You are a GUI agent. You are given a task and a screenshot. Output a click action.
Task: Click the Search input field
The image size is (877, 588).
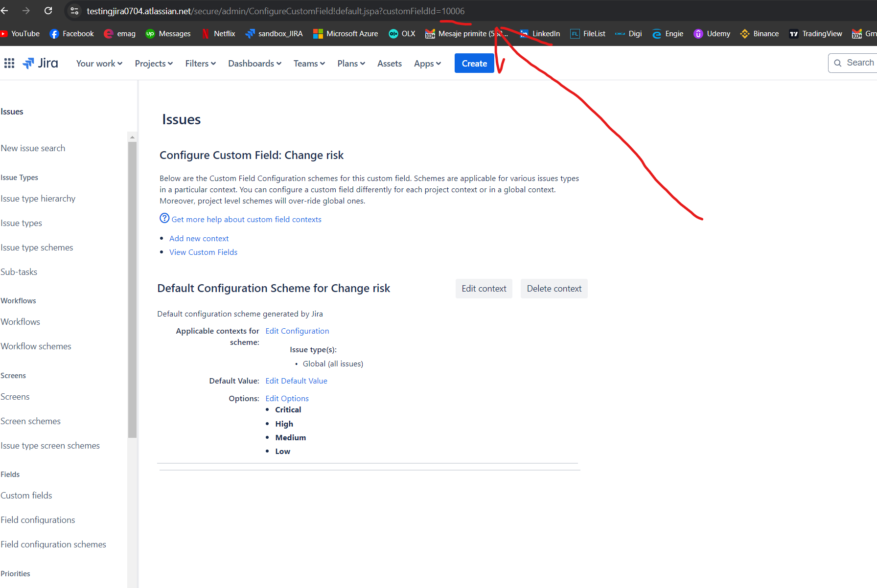pyautogui.click(x=853, y=63)
